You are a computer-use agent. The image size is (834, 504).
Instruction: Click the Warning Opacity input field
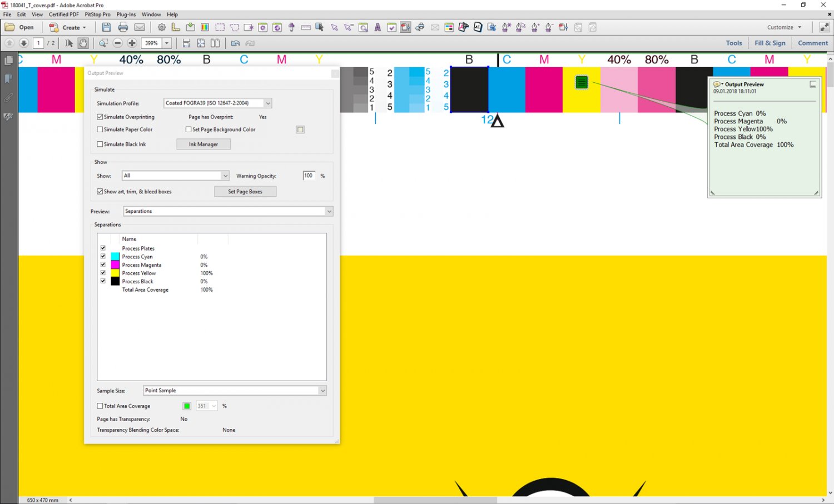[309, 176]
